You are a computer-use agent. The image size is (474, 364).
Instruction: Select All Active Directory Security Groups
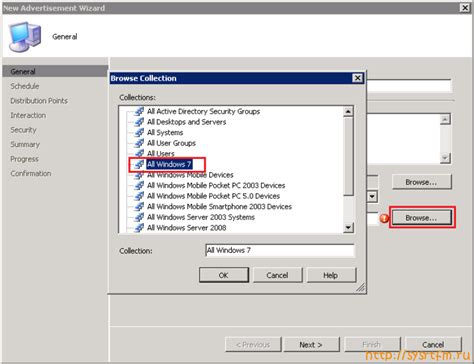click(203, 111)
